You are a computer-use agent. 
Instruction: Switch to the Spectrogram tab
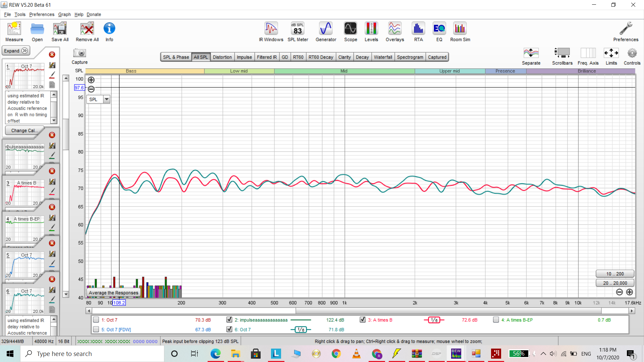click(x=410, y=57)
